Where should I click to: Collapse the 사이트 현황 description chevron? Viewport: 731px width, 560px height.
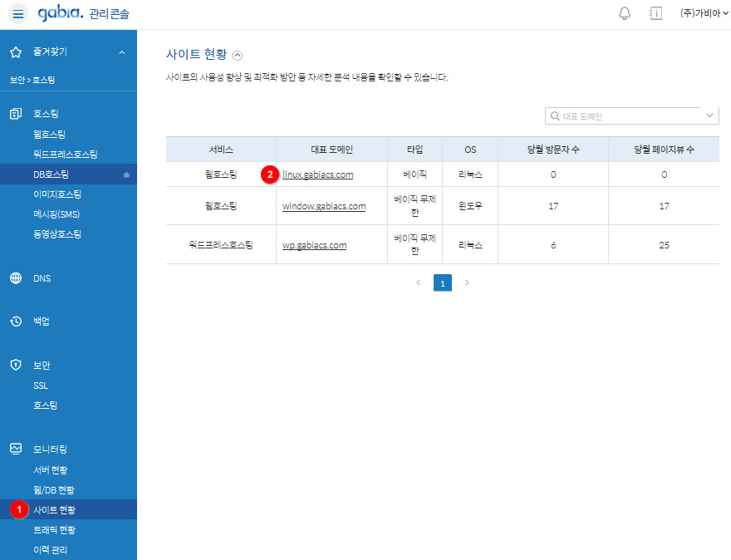(238, 56)
